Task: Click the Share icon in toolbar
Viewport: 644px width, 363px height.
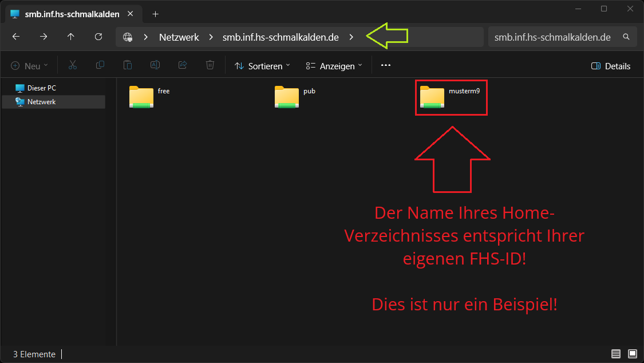Action: [183, 66]
